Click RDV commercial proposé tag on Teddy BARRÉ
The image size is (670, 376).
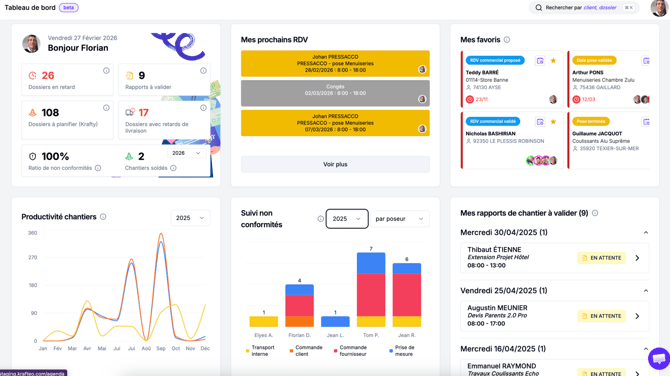[x=495, y=61]
